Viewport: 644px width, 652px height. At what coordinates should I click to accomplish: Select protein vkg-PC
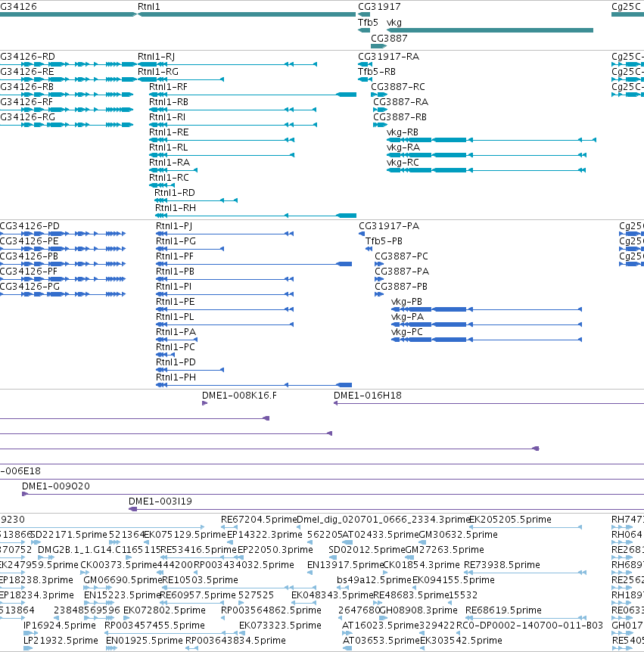click(x=487, y=340)
